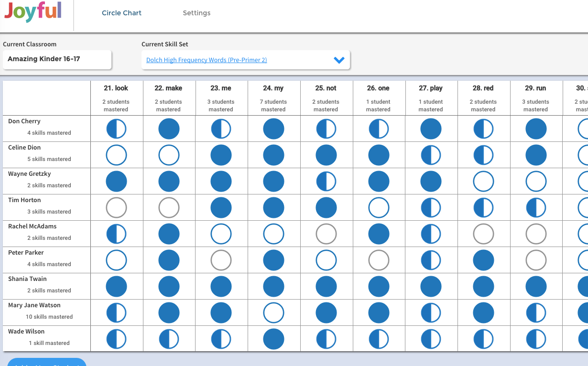Click the '27. play' column header
The width and height of the screenshot is (588, 366).
(x=431, y=88)
